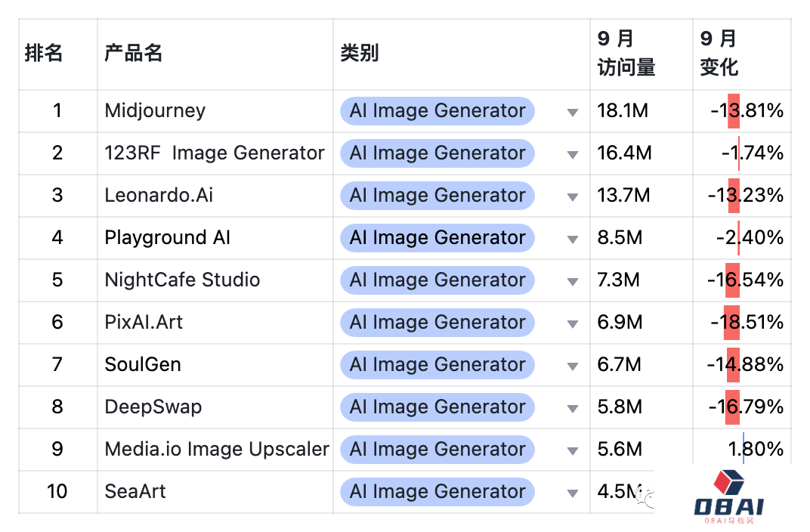Select rank number 5 cell
The width and height of the screenshot is (810, 532).
58,280
